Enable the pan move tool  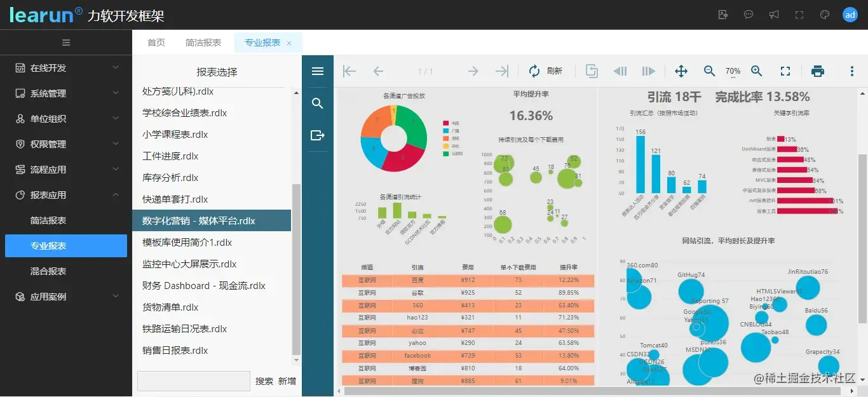[x=681, y=71]
